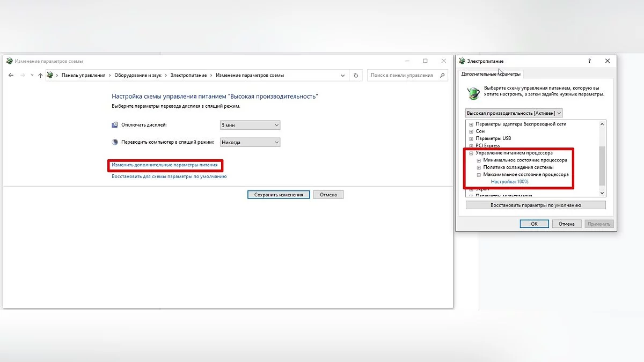Open the sleep mode Никогда dropdown
The width and height of the screenshot is (644, 362).
[x=250, y=142]
